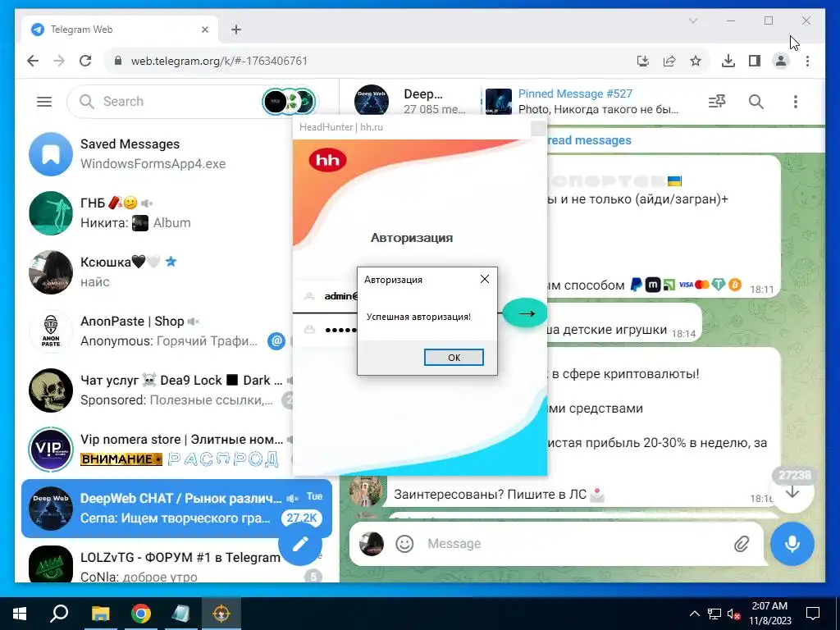The width and height of the screenshot is (840, 630).
Task: Click the HeadHunter window close square
Action: [x=538, y=128]
